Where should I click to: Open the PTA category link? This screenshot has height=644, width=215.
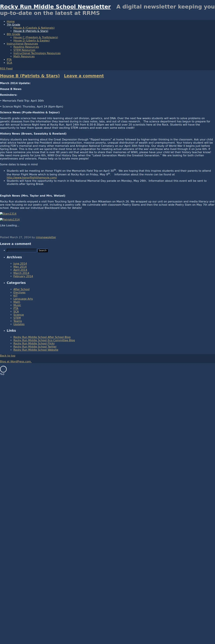click(16, 308)
